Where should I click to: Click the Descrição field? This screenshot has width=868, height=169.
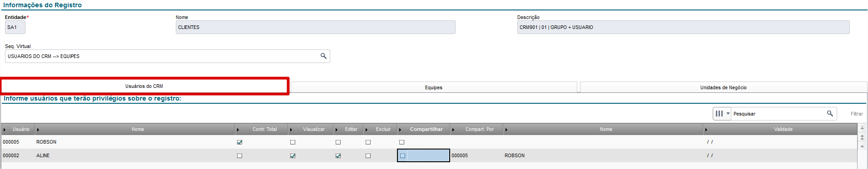point(683,27)
